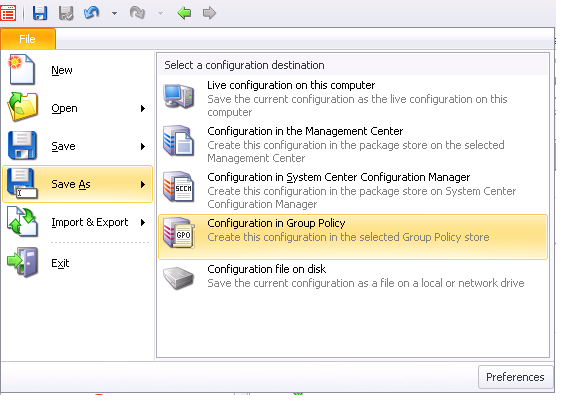Choose New from the File menu
The width and height of the screenshot is (563, 407).
(62, 70)
